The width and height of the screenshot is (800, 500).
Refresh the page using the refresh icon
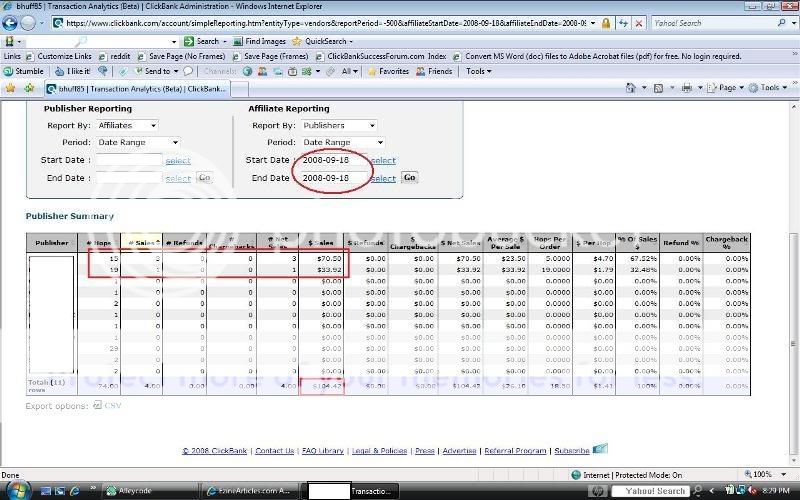623,23
